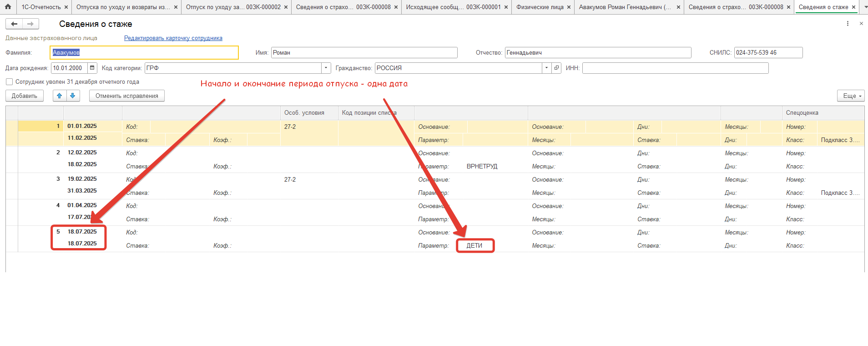Expand the Гражданство dropdown
868x346 pixels.
pos(546,68)
